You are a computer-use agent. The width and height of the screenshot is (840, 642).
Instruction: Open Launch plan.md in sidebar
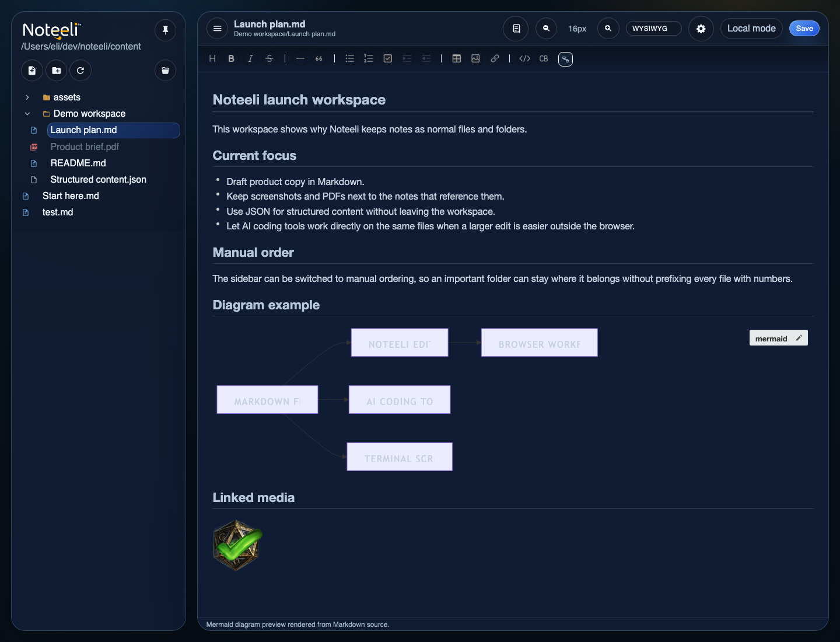click(113, 130)
